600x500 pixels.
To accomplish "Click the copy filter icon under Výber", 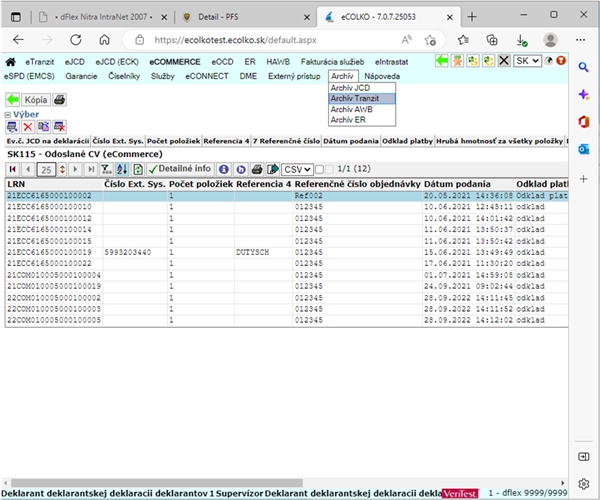I will (x=43, y=127).
